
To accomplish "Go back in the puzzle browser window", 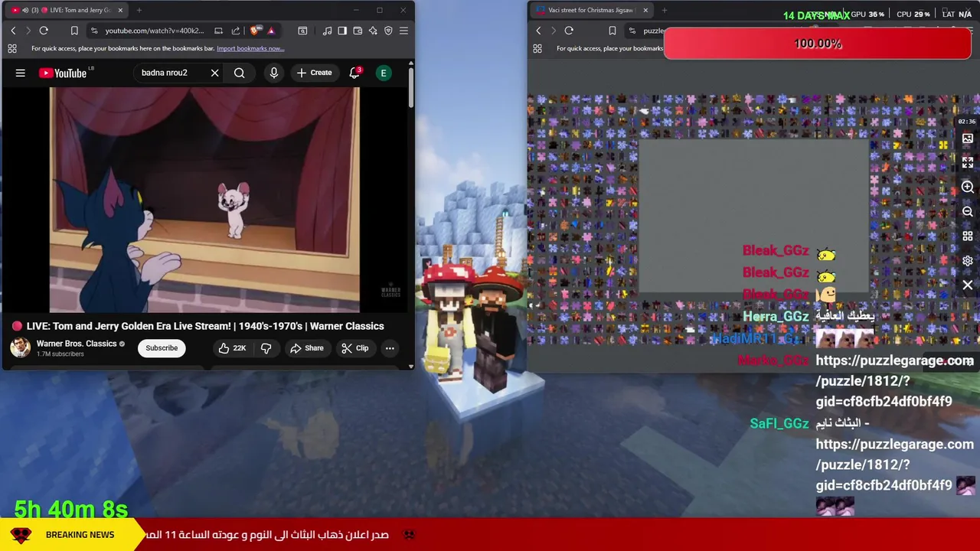I will 538,31.
